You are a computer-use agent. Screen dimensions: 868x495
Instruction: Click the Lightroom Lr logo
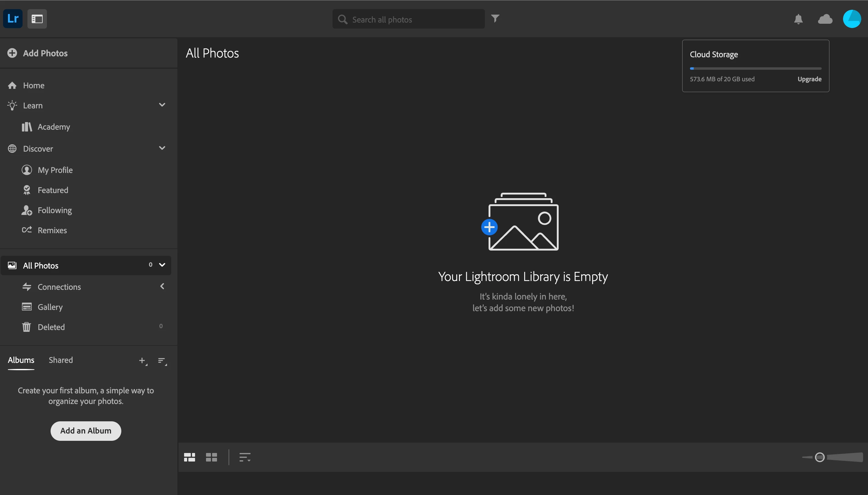pos(13,19)
